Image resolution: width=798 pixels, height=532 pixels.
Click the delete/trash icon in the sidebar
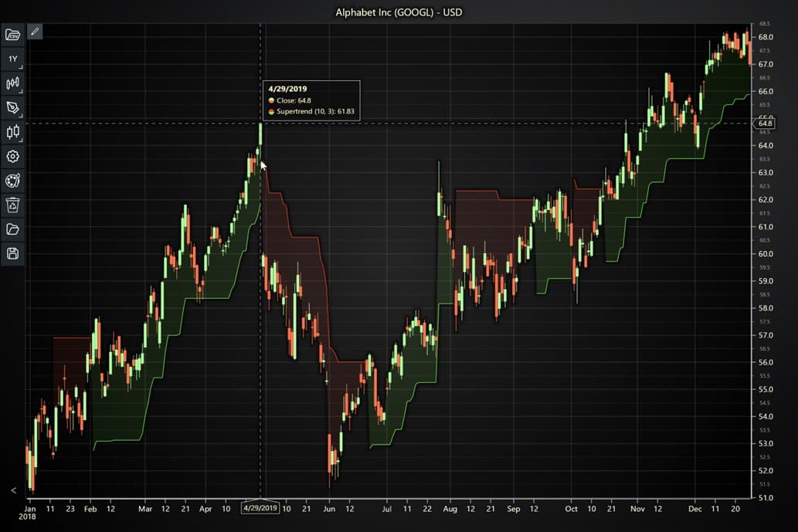(12, 205)
